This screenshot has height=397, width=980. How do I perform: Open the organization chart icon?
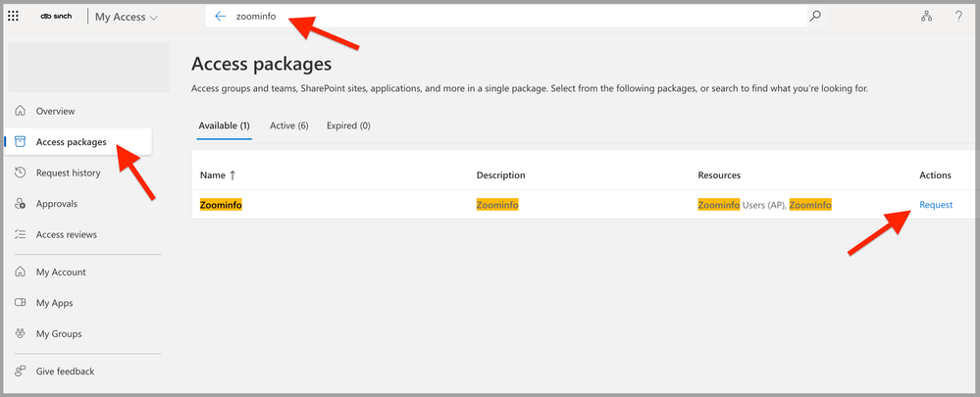pos(926,17)
